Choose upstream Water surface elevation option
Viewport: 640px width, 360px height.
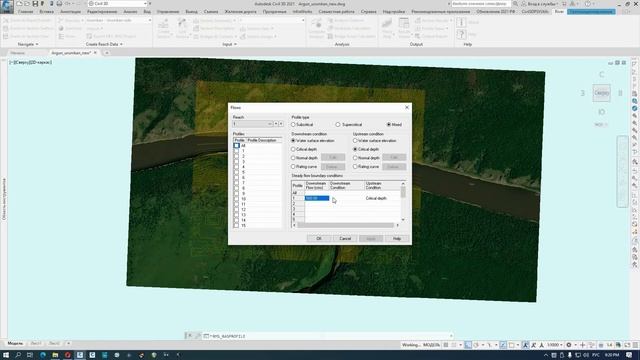tap(355, 140)
